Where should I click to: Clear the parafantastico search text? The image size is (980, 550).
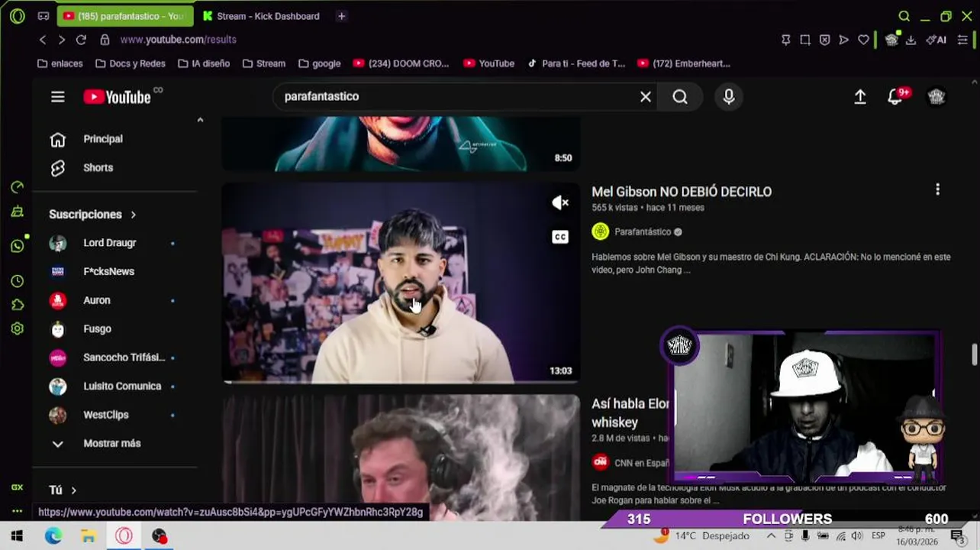pyautogui.click(x=646, y=97)
